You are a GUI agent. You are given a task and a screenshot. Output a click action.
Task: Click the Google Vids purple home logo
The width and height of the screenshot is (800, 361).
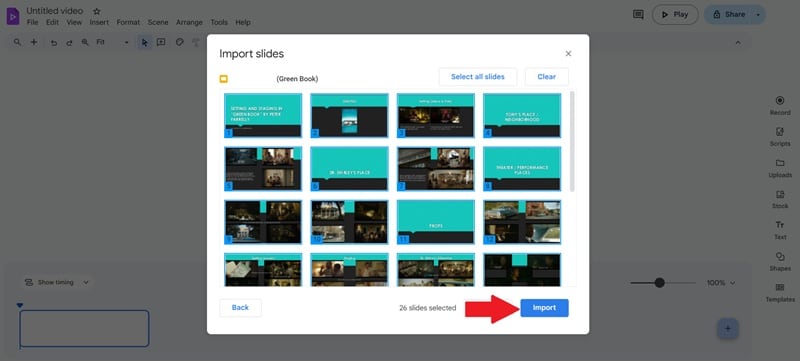tap(13, 16)
